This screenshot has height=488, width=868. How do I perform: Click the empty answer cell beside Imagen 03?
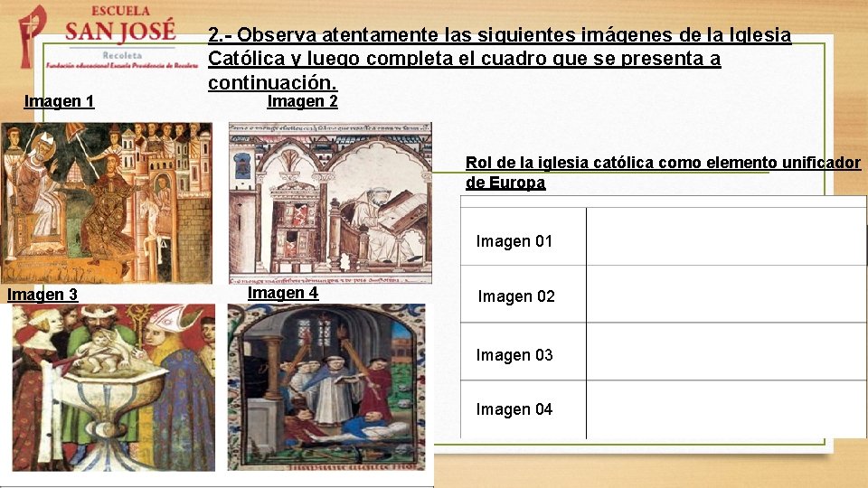[x=726, y=352]
